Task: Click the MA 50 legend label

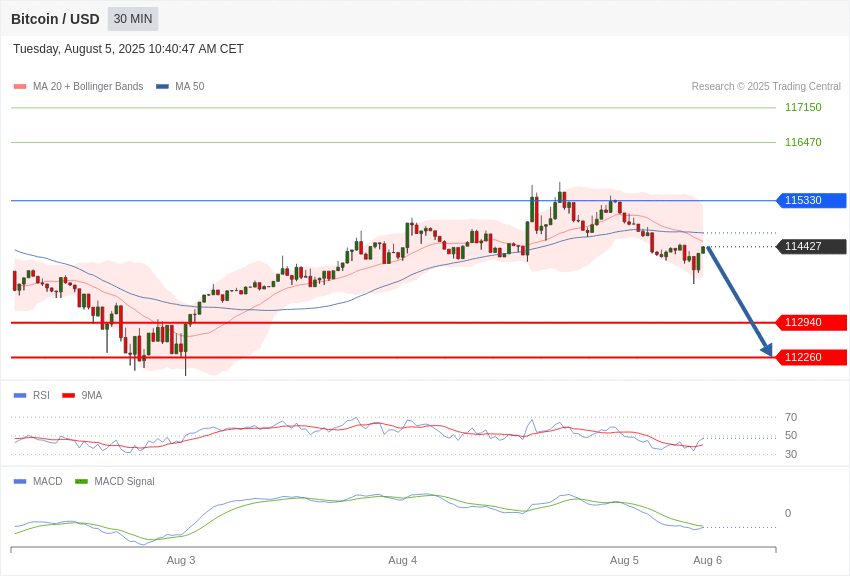Action: tap(190, 86)
